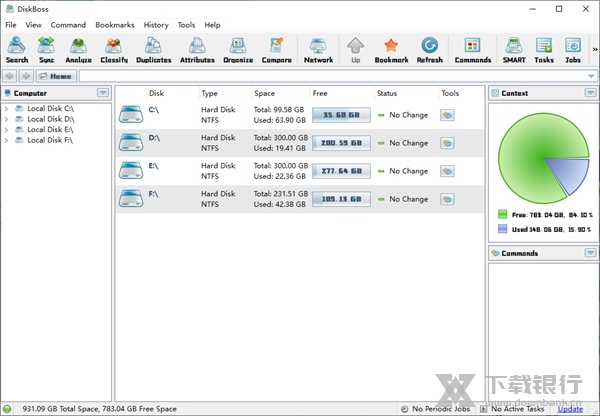Screen dimensions: 600x416
Task: Launch the Analyze disk tool
Action: (x=79, y=49)
